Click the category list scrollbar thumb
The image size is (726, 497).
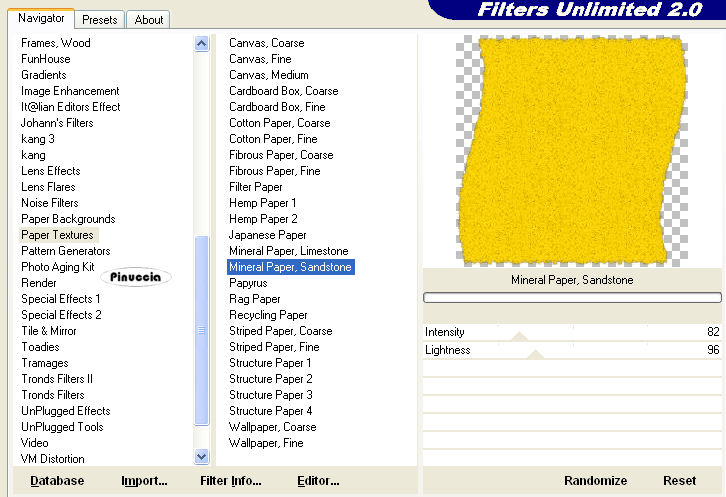click(201, 330)
